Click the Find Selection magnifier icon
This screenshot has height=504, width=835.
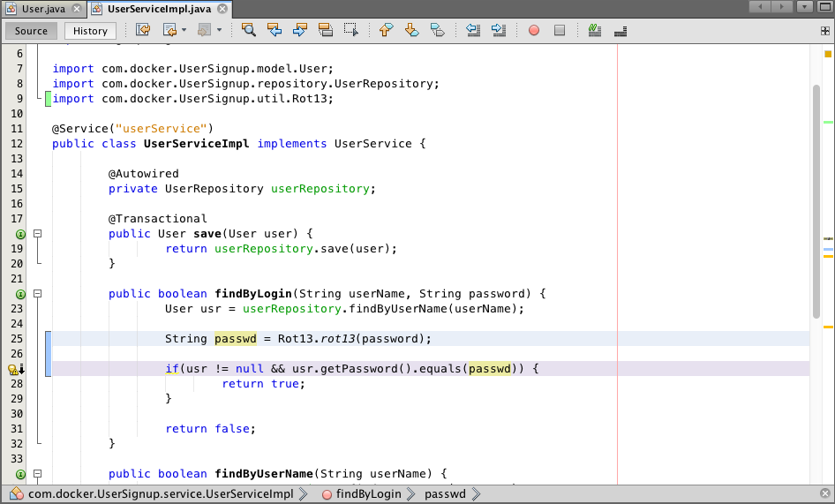(249, 30)
